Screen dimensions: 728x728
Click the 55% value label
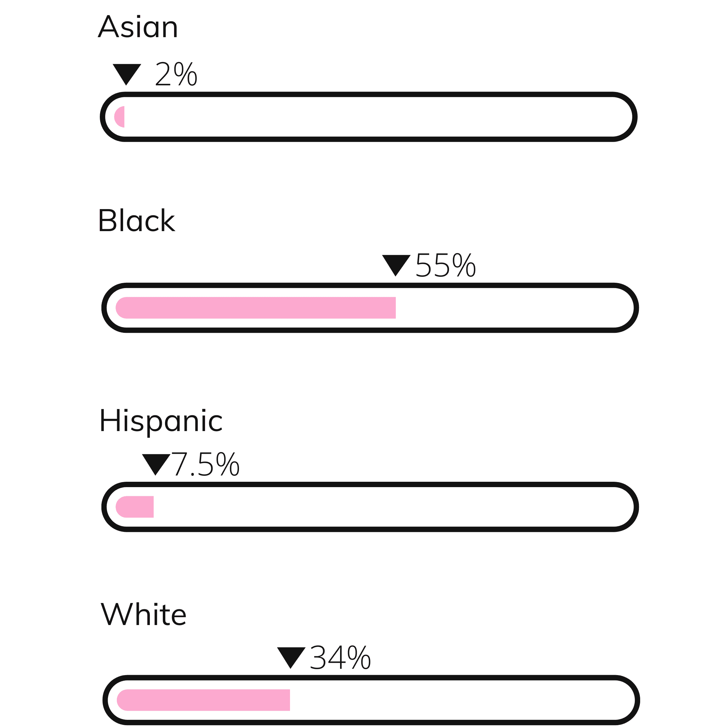click(445, 265)
